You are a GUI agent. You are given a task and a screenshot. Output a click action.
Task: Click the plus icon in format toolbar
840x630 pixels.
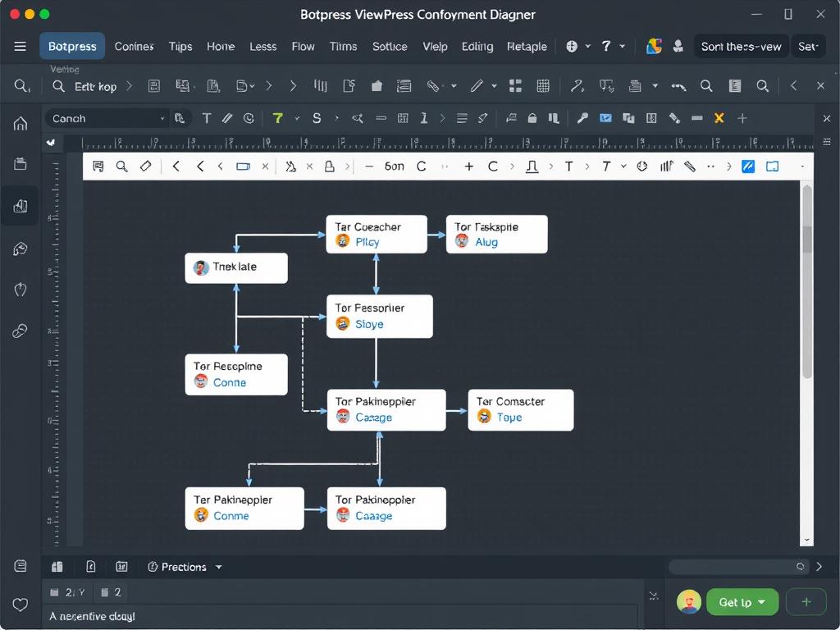click(x=742, y=118)
